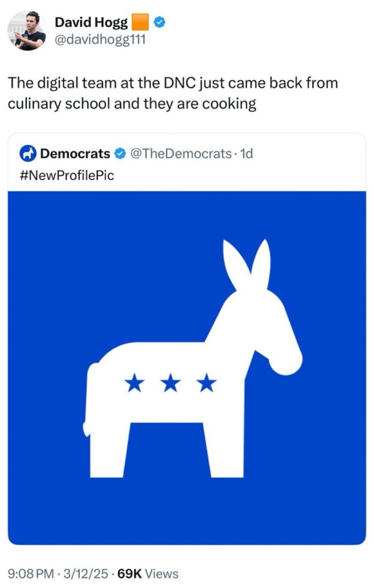
Task: Click David Hogg's profile avatar photo
Action: click(27, 30)
